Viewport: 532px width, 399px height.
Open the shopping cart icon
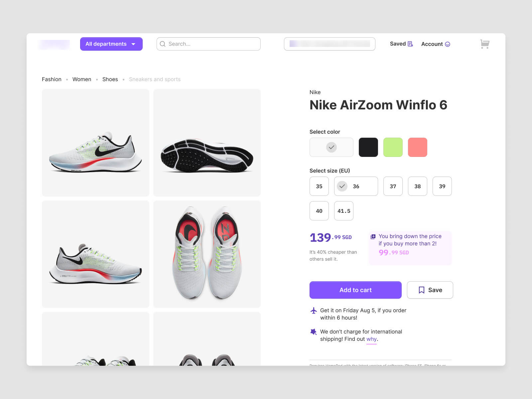point(485,44)
